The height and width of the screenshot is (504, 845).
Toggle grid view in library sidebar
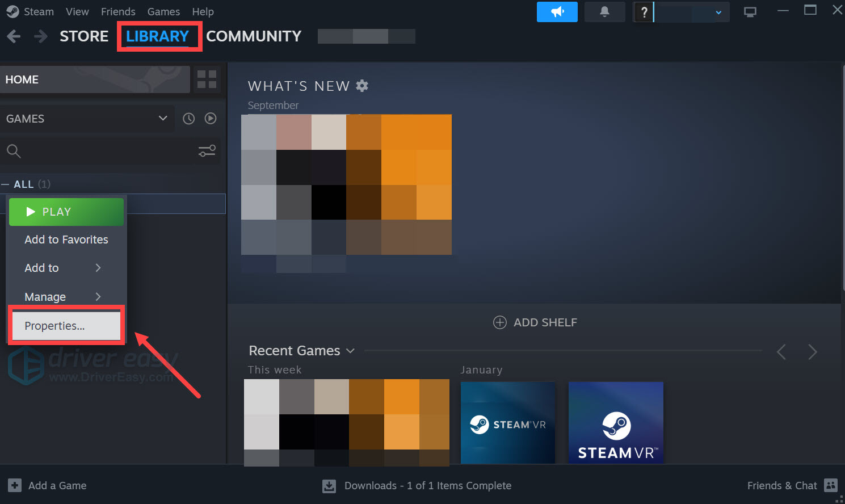point(207,79)
